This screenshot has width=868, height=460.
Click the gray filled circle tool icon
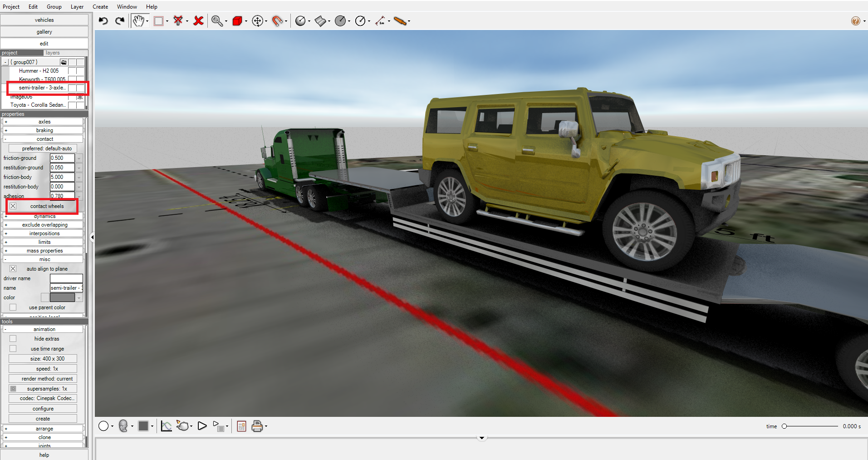point(340,21)
